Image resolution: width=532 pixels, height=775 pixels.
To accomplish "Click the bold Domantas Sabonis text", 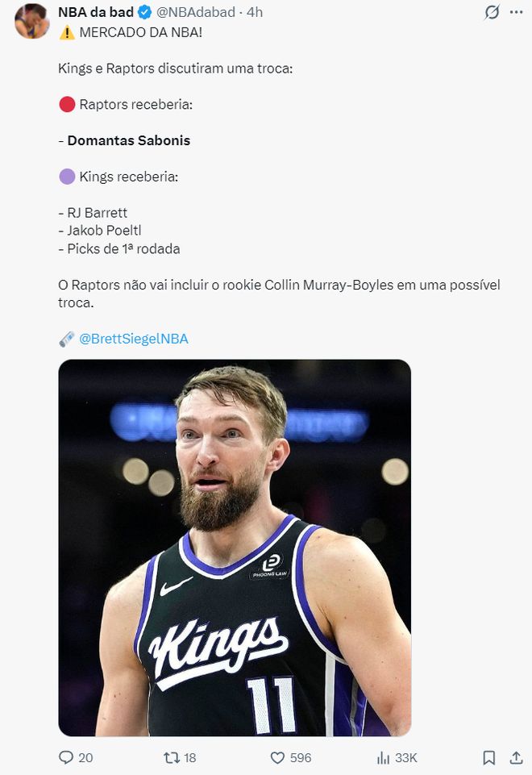I will (x=129, y=140).
